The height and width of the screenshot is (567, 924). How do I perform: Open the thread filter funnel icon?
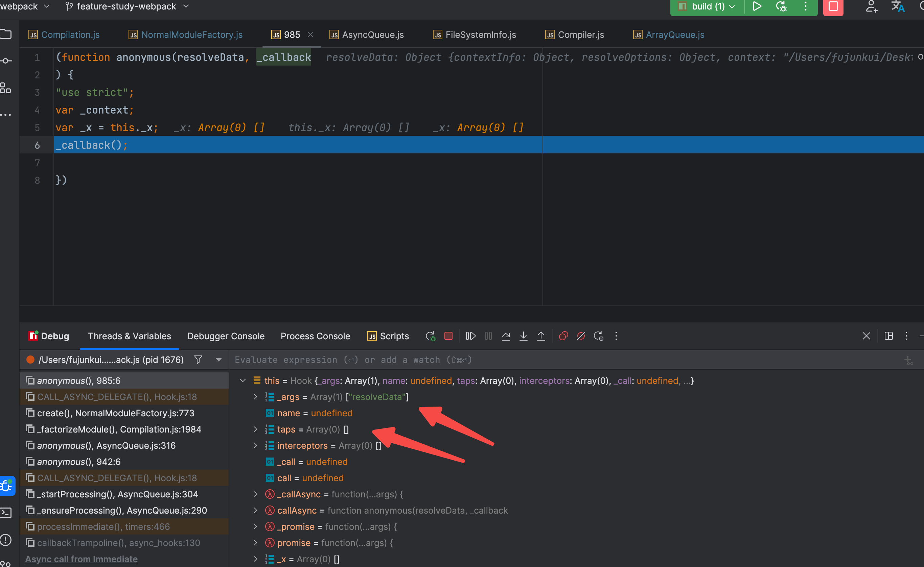(x=198, y=360)
